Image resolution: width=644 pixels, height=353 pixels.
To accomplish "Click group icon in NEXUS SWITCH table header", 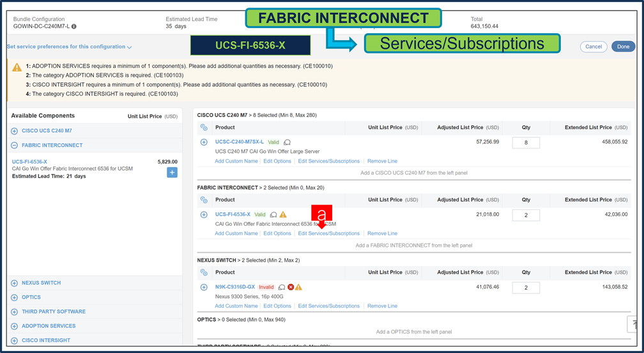I will (204, 272).
